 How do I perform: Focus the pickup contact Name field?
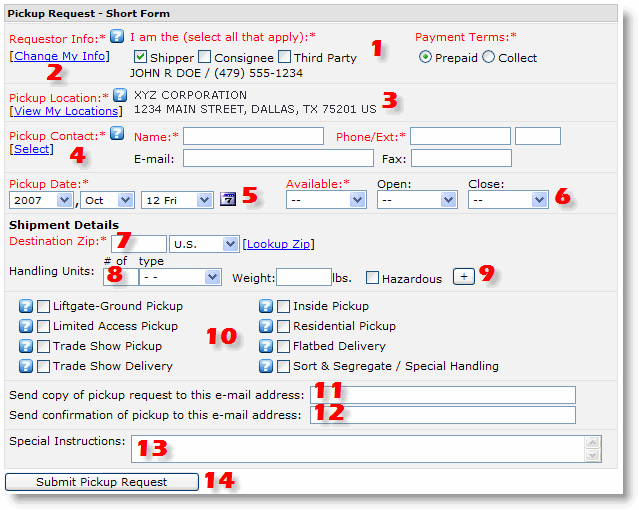[253, 136]
